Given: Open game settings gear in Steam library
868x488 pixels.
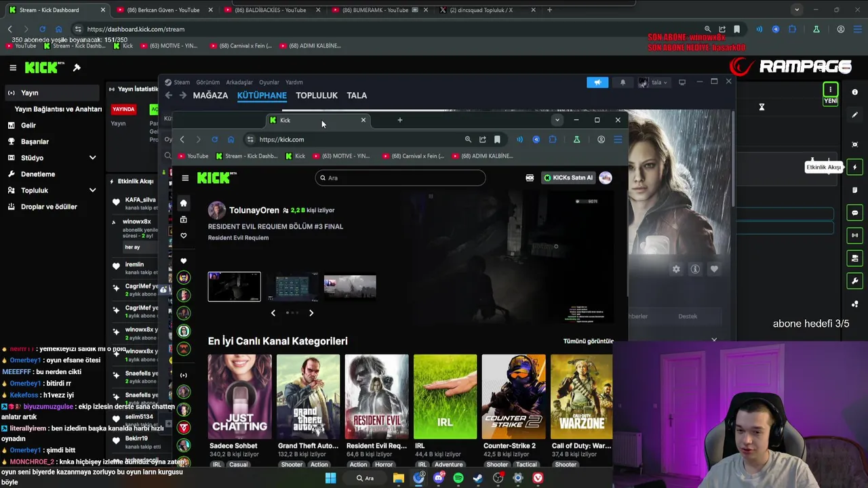Looking at the screenshot, I should coord(676,269).
